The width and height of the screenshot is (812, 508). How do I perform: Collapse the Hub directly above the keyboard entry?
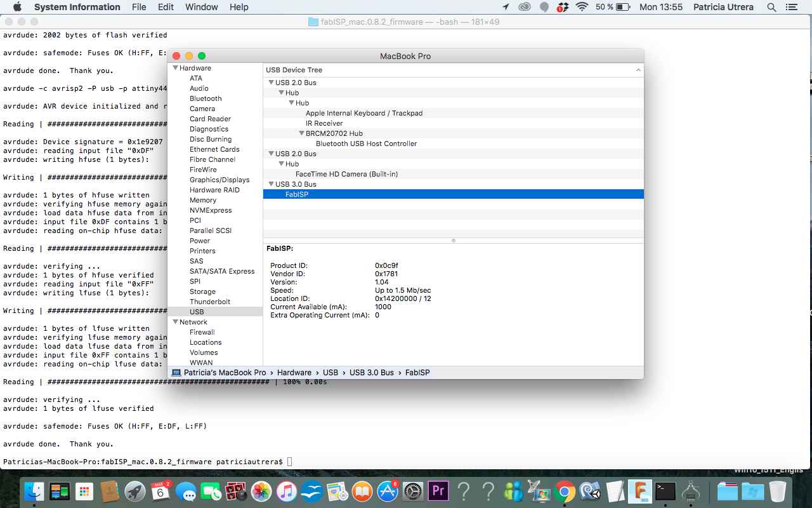[x=291, y=103]
